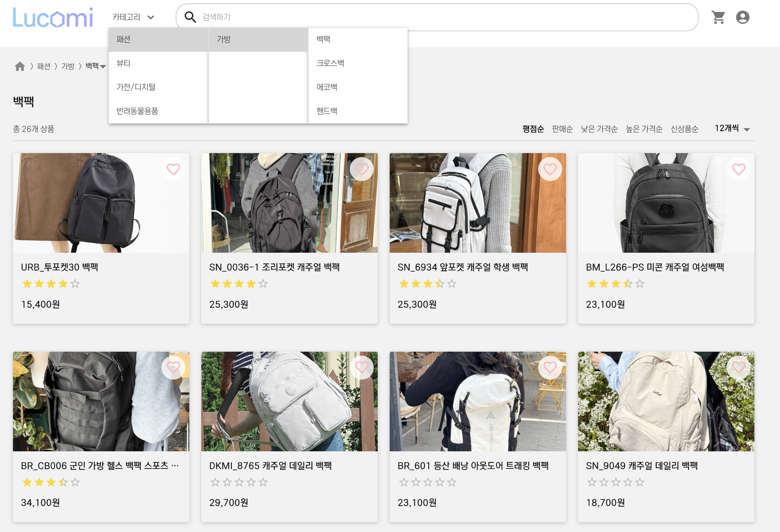Heart the SN_0036-1 조리포켓 백팩

tap(361, 169)
